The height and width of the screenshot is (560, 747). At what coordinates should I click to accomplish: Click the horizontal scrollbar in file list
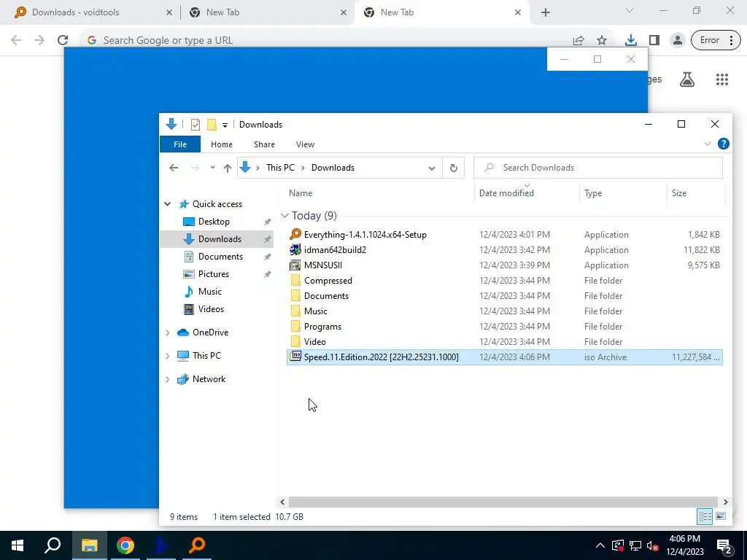tap(503, 502)
